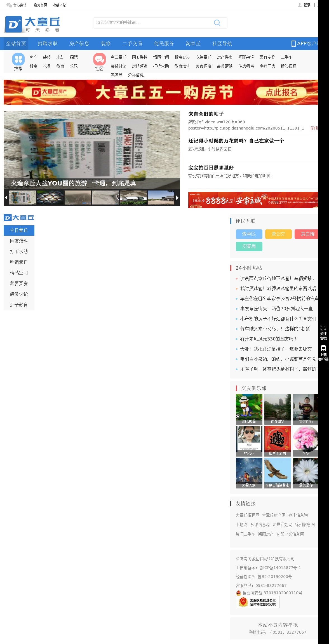
Task: Open the 招聘求职 navigation tab
Action: pyautogui.click(x=48, y=44)
